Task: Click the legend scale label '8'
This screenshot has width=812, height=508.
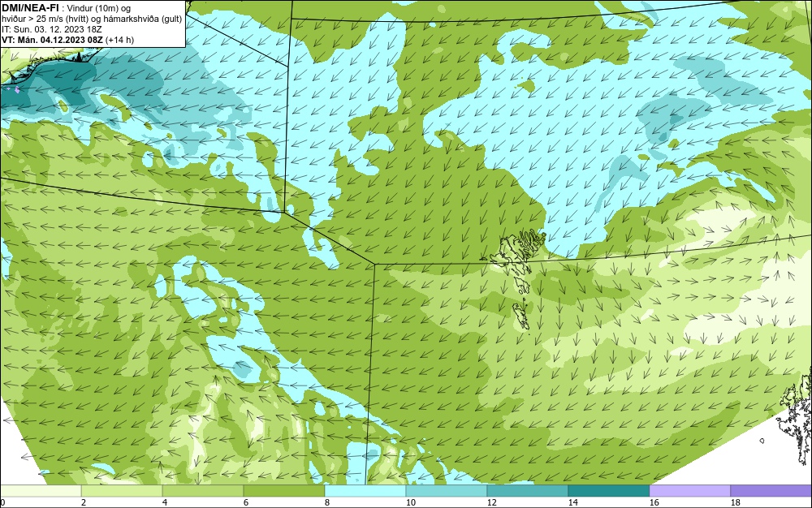Action: (326, 502)
